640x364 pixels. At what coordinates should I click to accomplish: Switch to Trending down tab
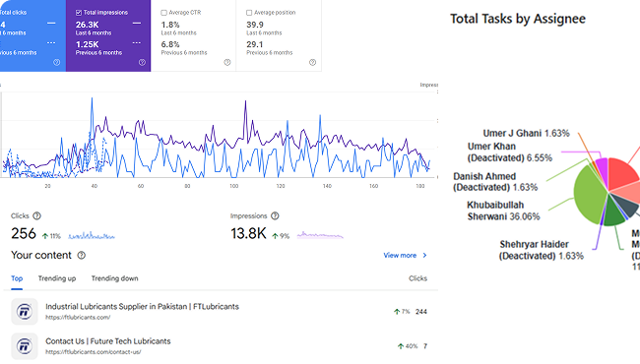114,278
